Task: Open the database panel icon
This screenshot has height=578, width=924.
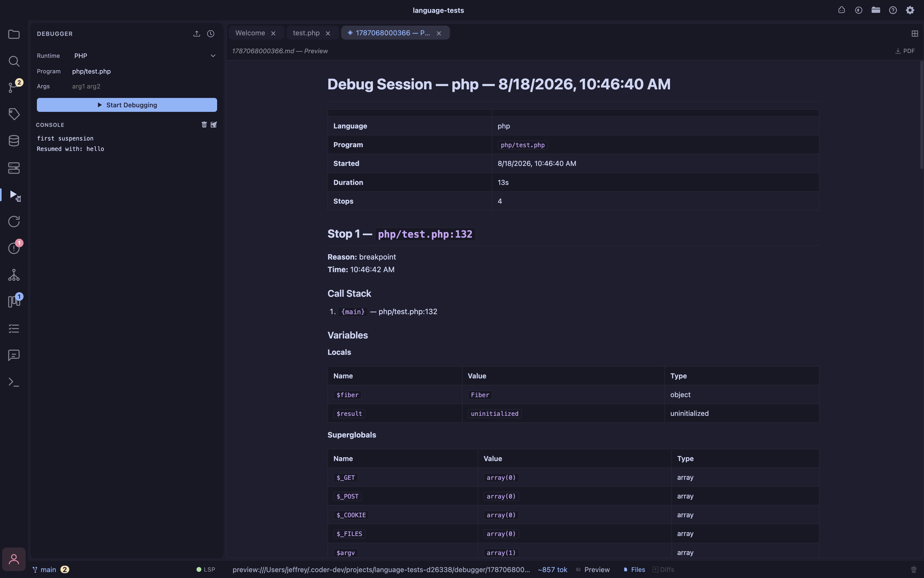Action: 14,141
